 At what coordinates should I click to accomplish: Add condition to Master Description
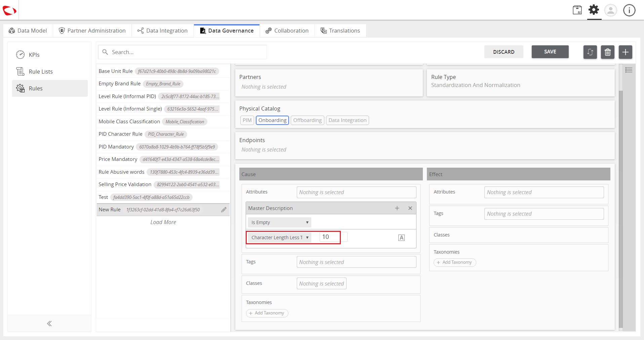pos(397,208)
